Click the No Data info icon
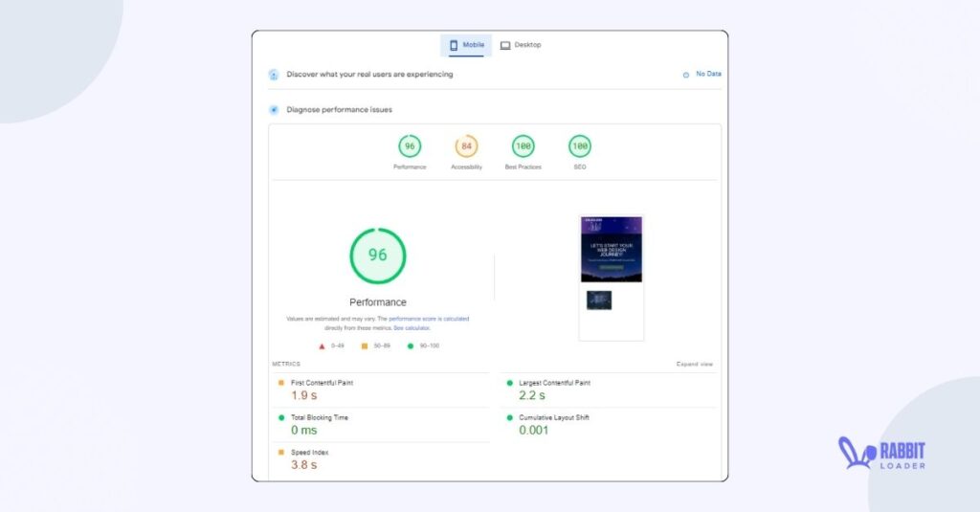Image resolution: width=980 pixels, height=512 pixels. [685, 75]
